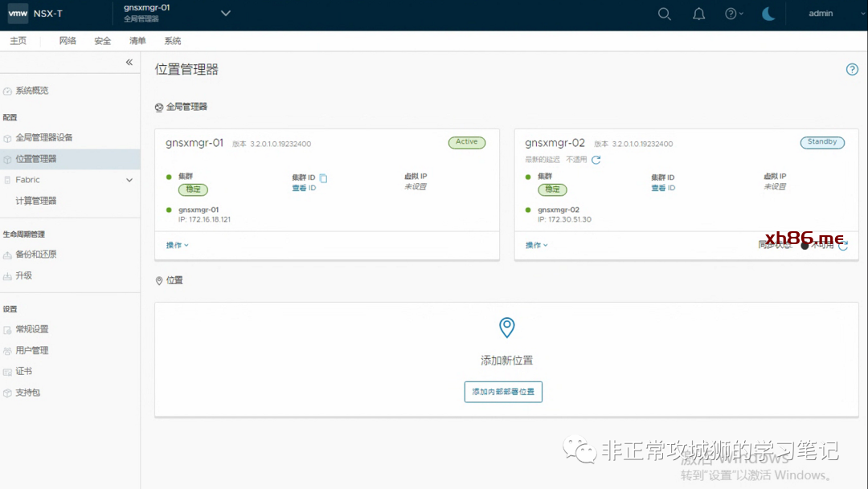
Task: Switch to the 网络 tab
Action: pos(68,41)
